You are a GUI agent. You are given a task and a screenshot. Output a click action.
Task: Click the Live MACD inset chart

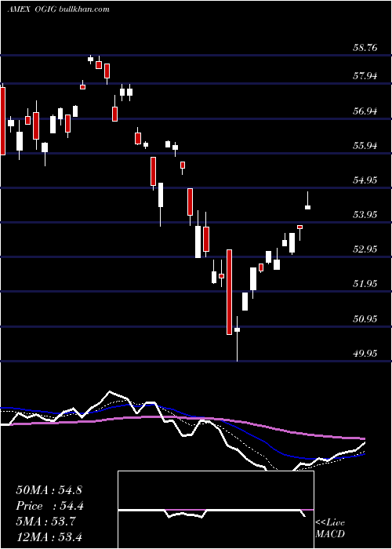[216, 510]
